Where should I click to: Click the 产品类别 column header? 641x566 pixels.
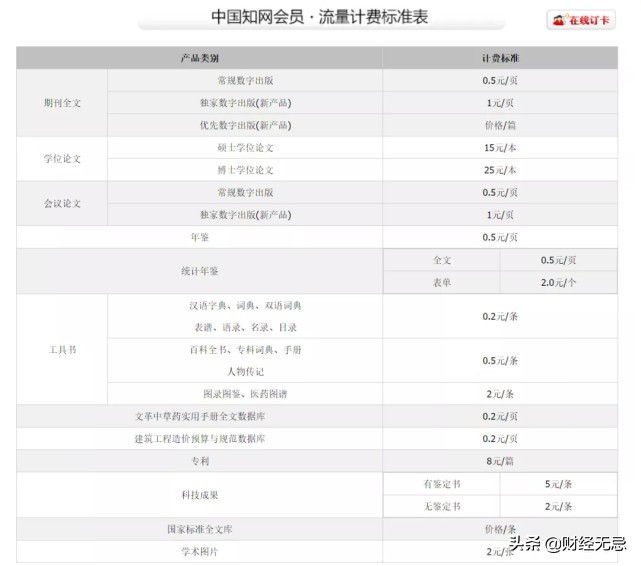(x=199, y=58)
